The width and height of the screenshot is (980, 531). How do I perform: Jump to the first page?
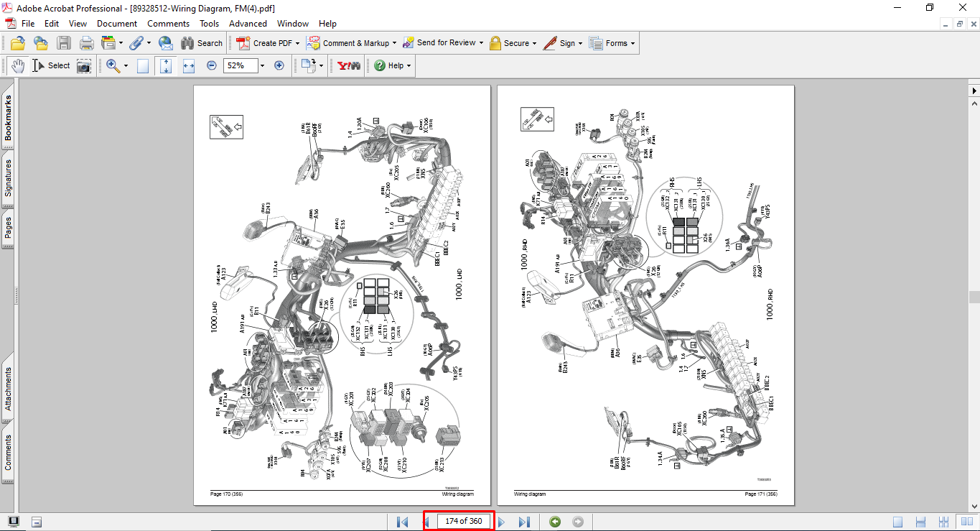402,522
